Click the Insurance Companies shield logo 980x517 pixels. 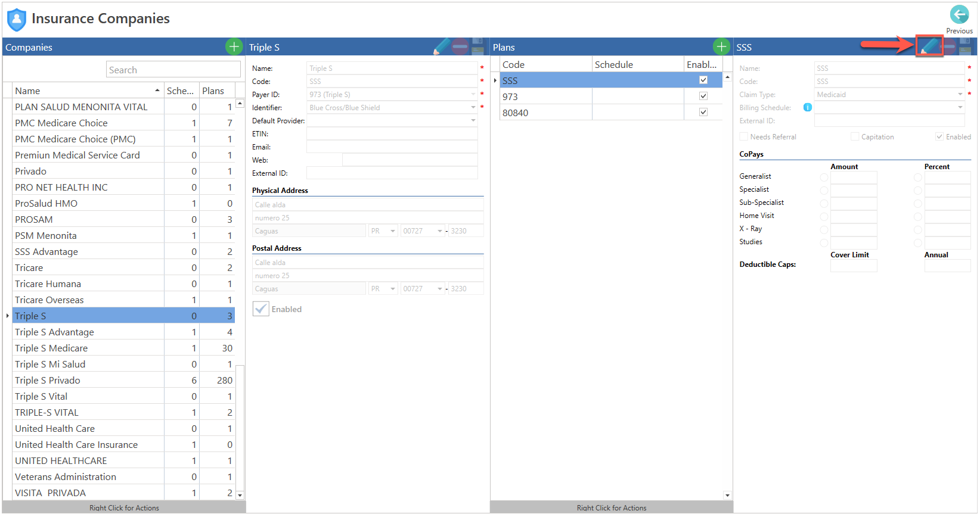17,19
